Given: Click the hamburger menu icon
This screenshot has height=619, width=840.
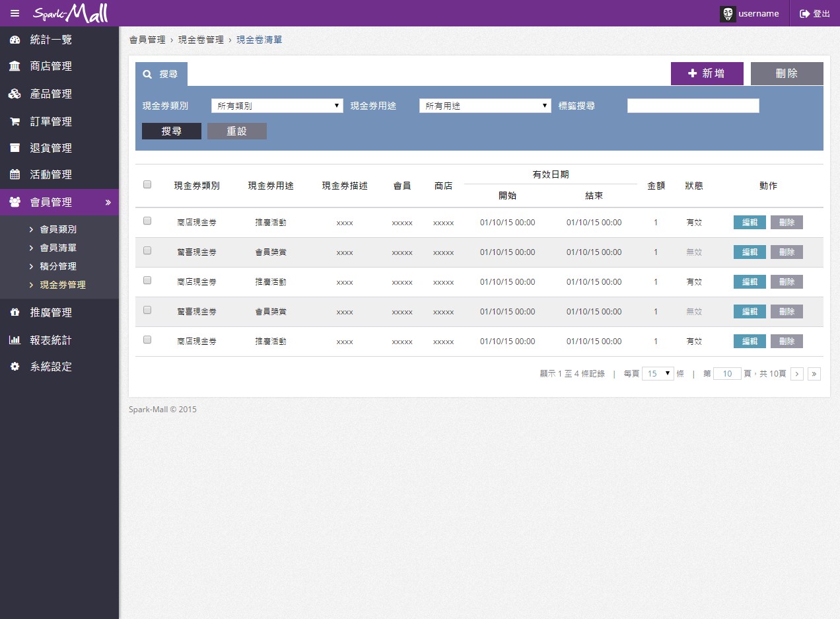Looking at the screenshot, I should [15, 13].
